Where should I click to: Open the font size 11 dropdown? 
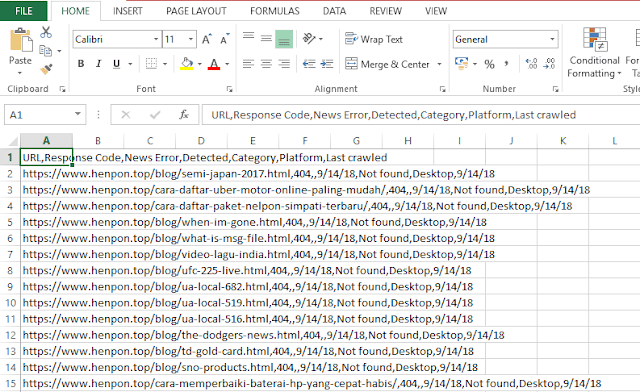[x=191, y=39]
